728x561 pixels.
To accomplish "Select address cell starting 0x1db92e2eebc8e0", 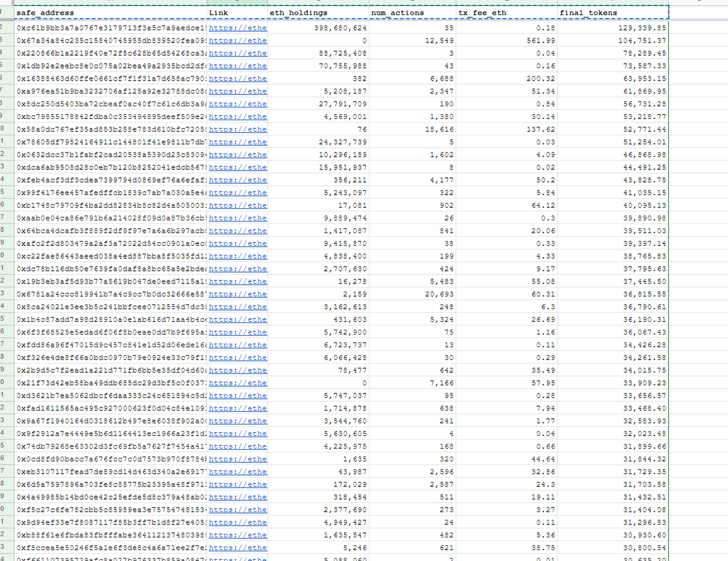I will coord(110,66).
